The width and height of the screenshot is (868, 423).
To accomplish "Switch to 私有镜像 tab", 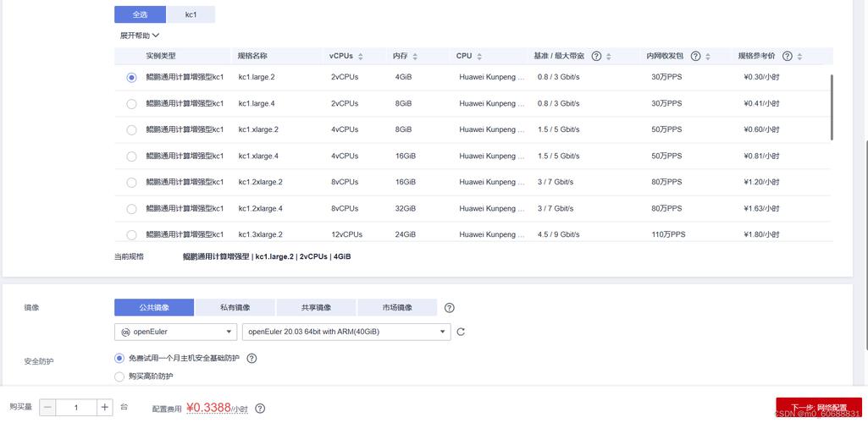I will (235, 307).
